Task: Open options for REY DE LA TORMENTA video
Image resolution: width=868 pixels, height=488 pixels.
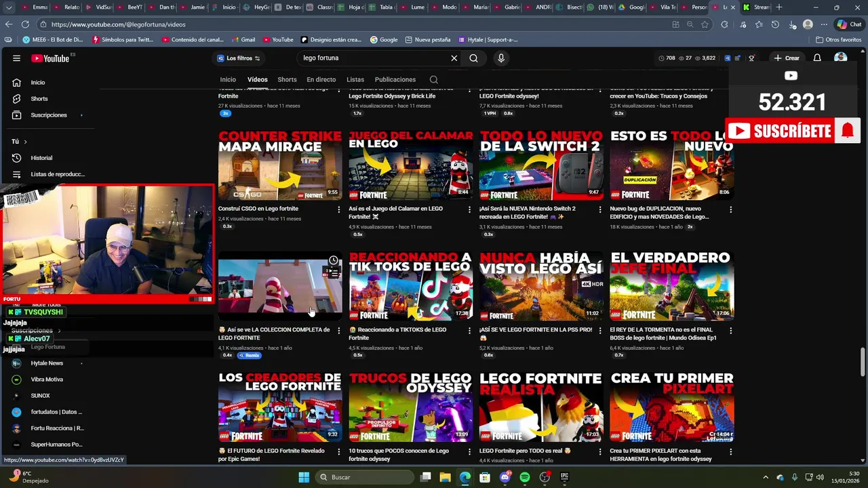Action: 730,331
